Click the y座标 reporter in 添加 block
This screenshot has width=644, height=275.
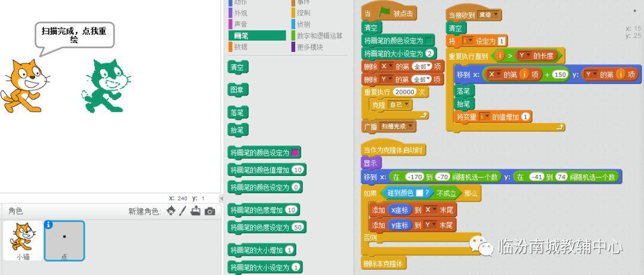tap(400, 225)
